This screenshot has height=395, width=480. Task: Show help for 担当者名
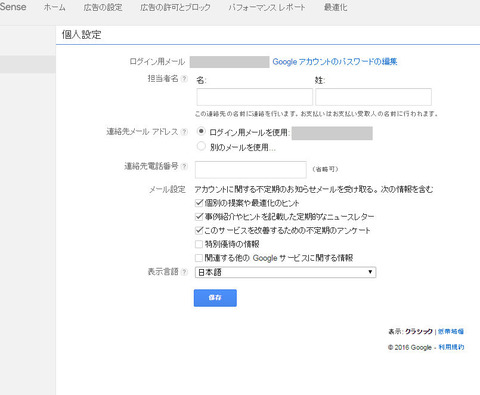[x=184, y=79]
